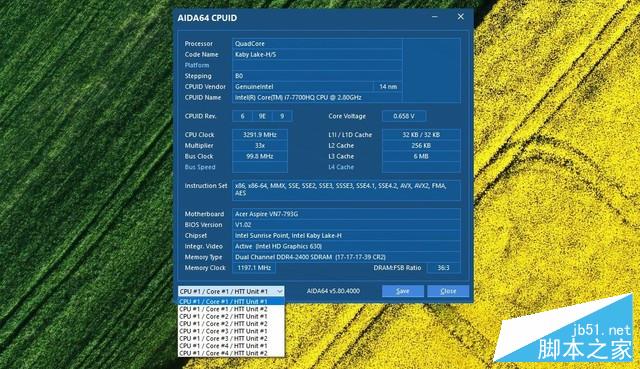Image resolution: width=640 pixels, height=369 pixels.
Task: Click the Instruction Set text field
Action: coord(347,190)
